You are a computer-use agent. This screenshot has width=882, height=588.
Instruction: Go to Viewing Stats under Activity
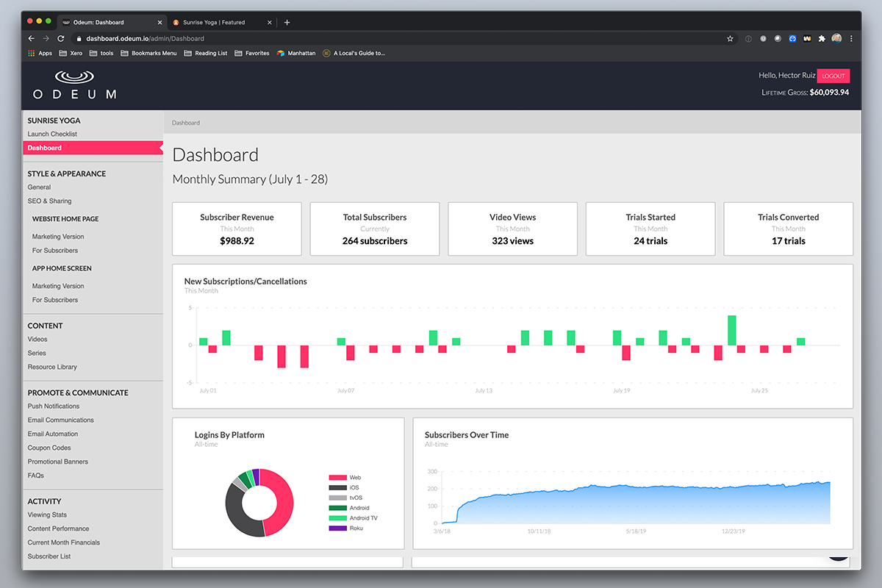point(47,514)
